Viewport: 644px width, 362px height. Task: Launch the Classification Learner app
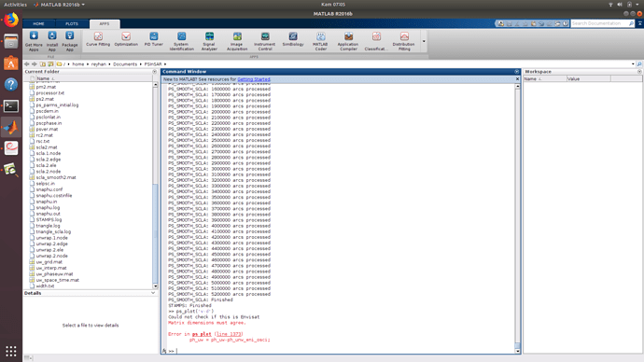coord(376,41)
